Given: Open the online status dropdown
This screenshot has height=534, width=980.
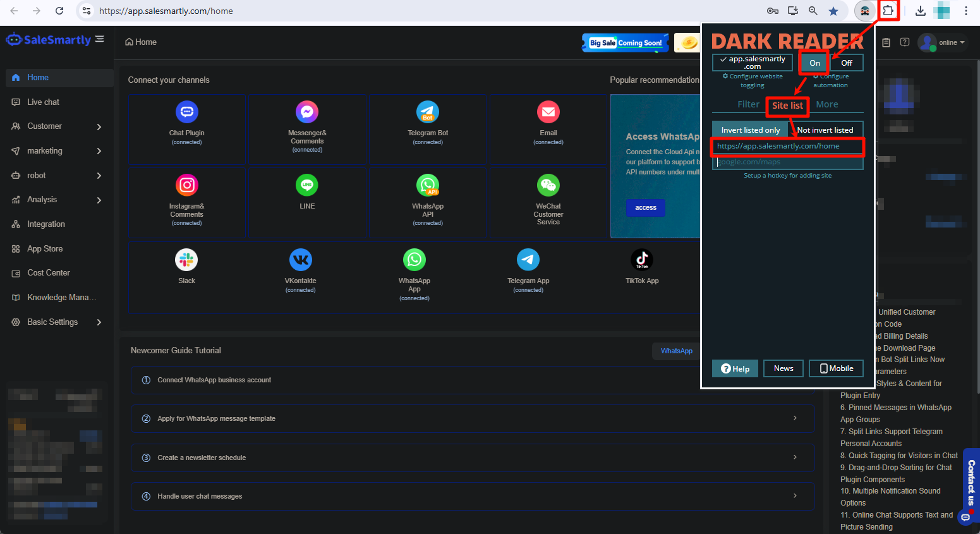Looking at the screenshot, I should coord(947,42).
